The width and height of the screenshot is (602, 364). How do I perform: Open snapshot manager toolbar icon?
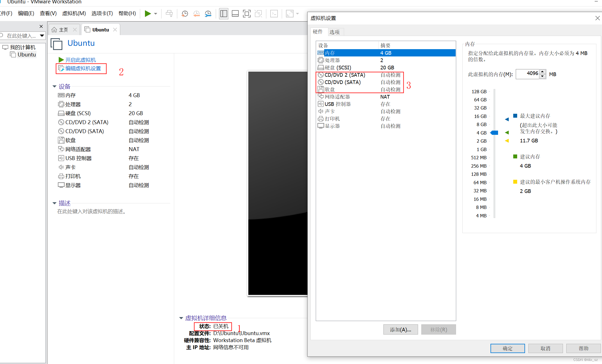pyautogui.click(x=208, y=13)
